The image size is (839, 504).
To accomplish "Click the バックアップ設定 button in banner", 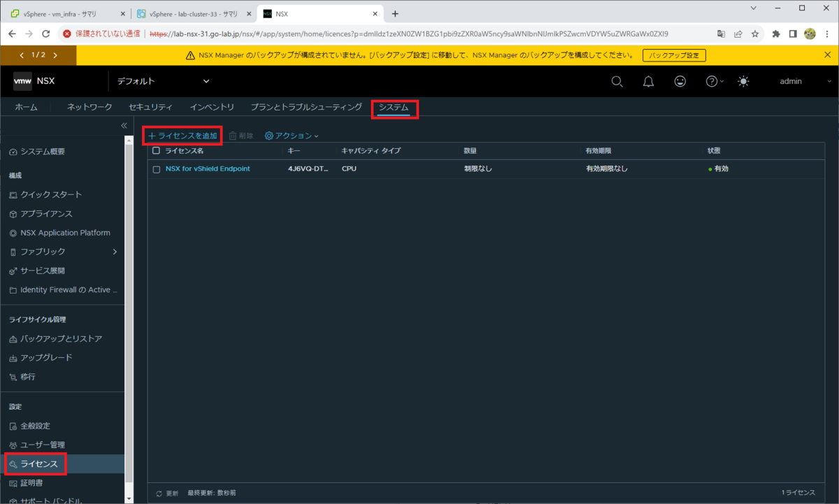I will pyautogui.click(x=674, y=55).
